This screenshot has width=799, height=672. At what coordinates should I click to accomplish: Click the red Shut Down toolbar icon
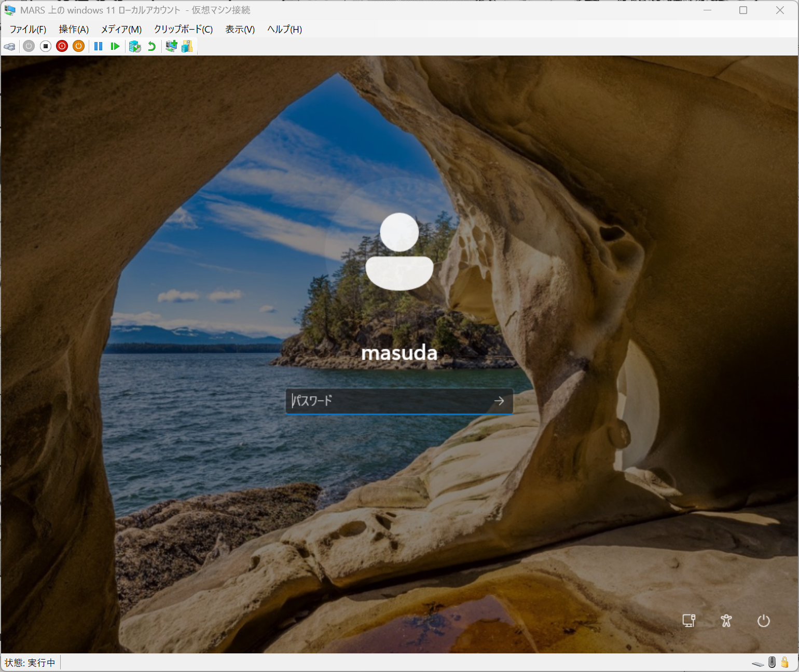(62, 47)
